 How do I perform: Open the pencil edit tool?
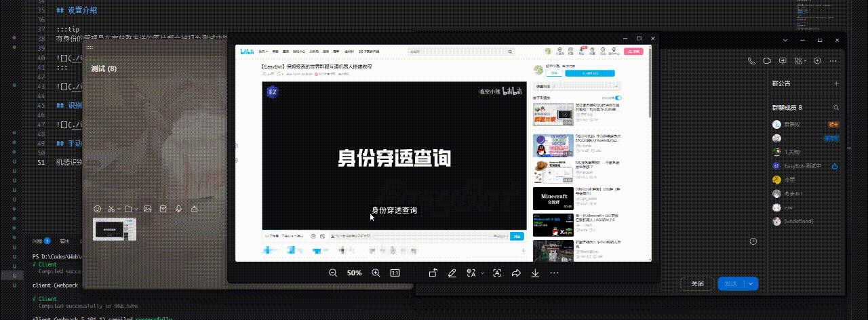tap(452, 273)
